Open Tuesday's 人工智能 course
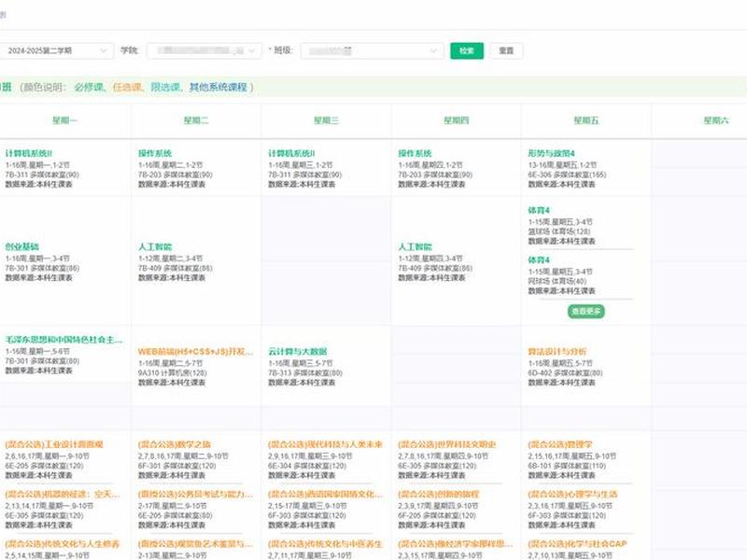Image resolution: width=747 pixels, height=560 pixels. coord(155,246)
